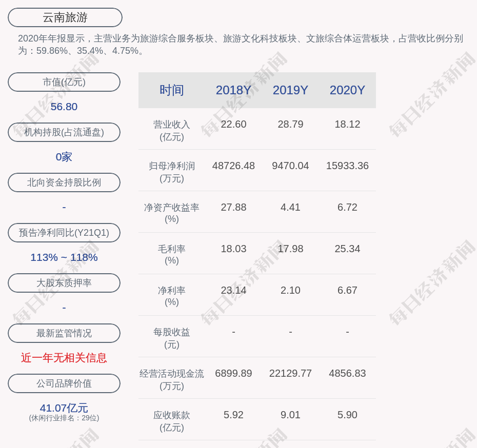477x448 pixels.
Task: Click revenue value 18.12
Action: point(347,125)
